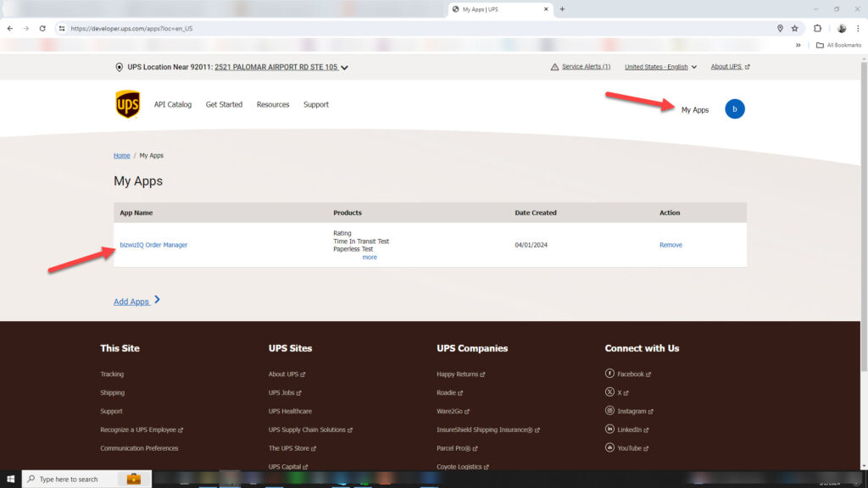Open the Happy Returns footer link
This screenshot has width=868, height=488.
tap(460, 374)
